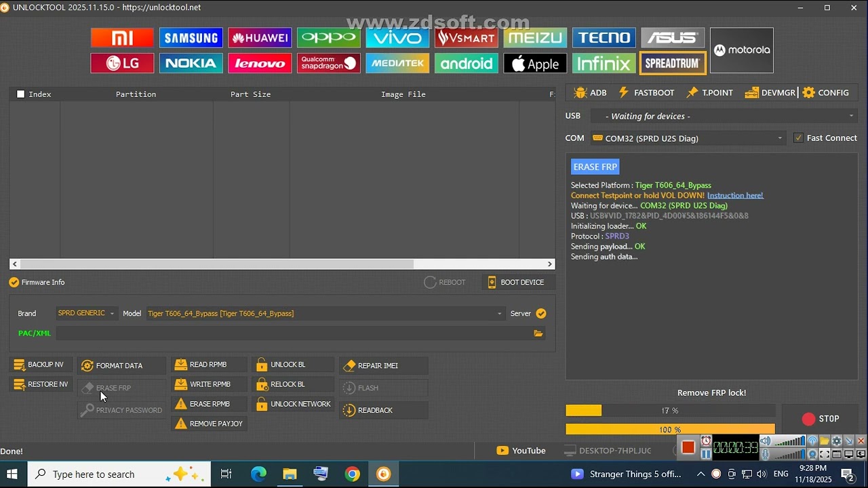
Task: Select the Spreadtrum platform tile
Action: [x=673, y=63]
